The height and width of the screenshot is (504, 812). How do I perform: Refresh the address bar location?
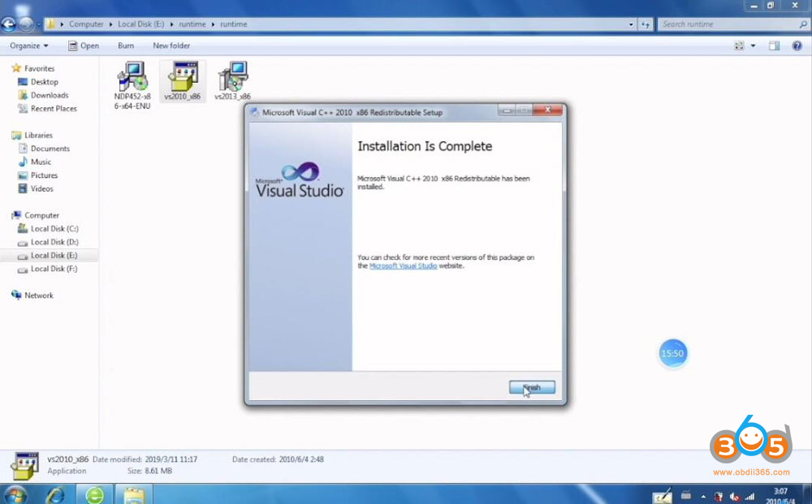pyautogui.click(x=646, y=24)
